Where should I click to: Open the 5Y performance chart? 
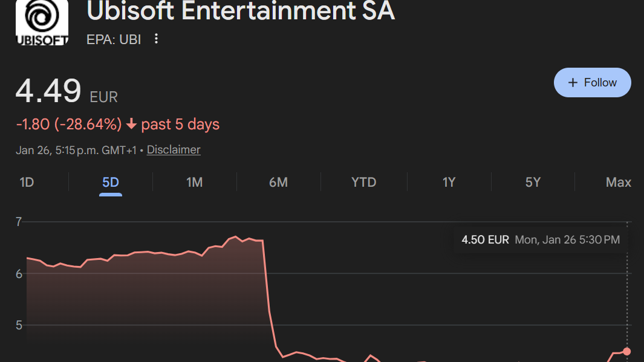(x=533, y=182)
